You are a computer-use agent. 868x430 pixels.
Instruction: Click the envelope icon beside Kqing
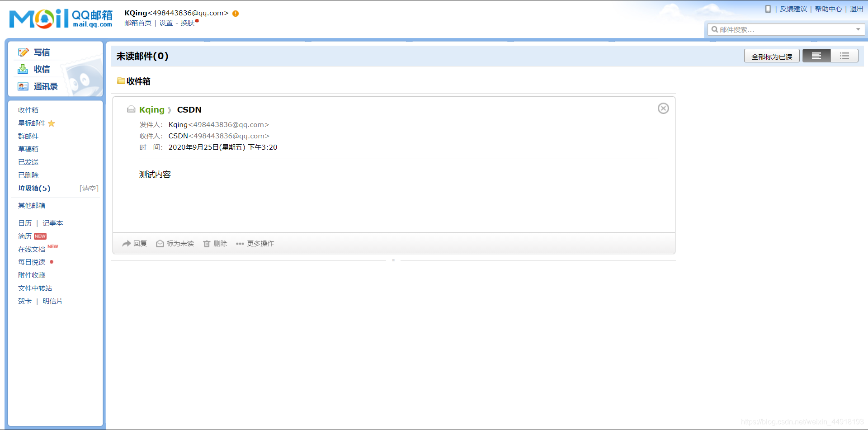click(x=131, y=109)
